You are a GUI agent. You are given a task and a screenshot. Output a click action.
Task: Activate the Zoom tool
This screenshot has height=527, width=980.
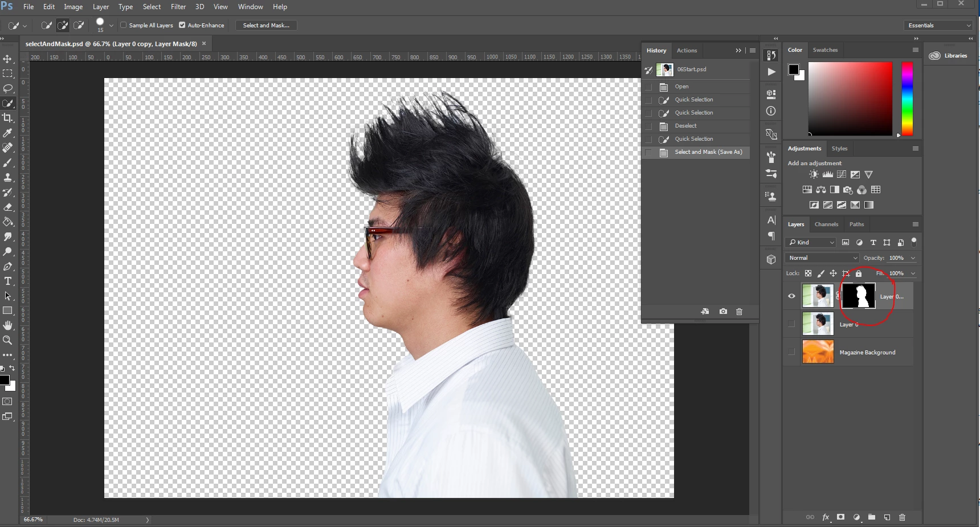coord(7,340)
